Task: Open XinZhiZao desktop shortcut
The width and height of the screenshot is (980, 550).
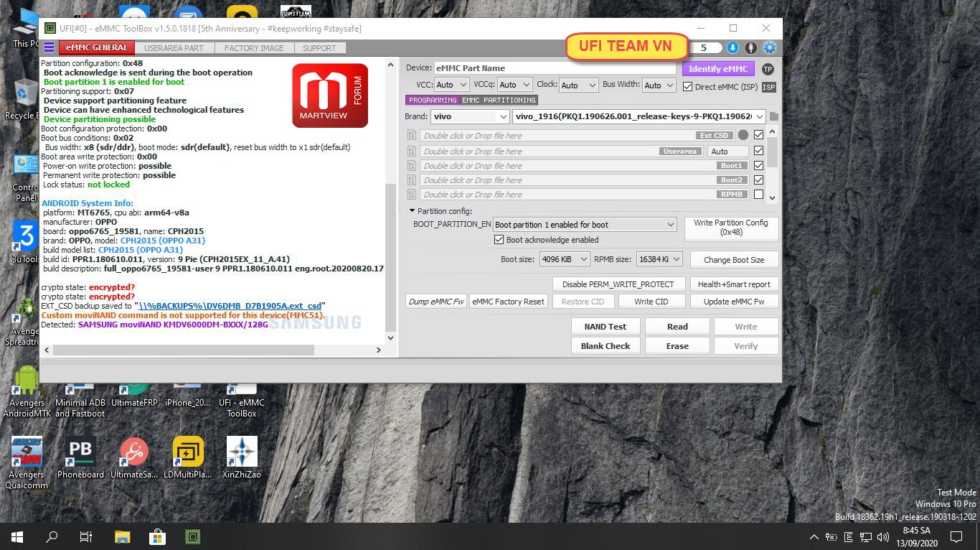Action: click(x=242, y=457)
